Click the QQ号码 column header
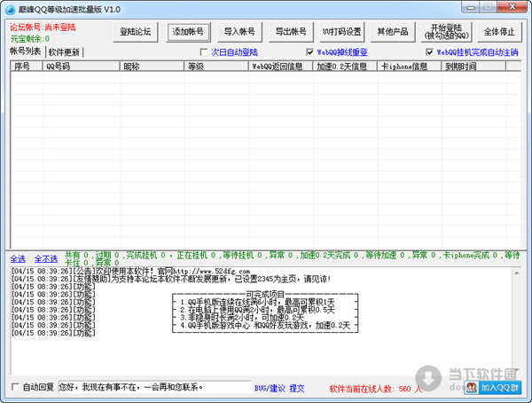Screen dimensions: 532x403 pyautogui.click(x=82, y=67)
